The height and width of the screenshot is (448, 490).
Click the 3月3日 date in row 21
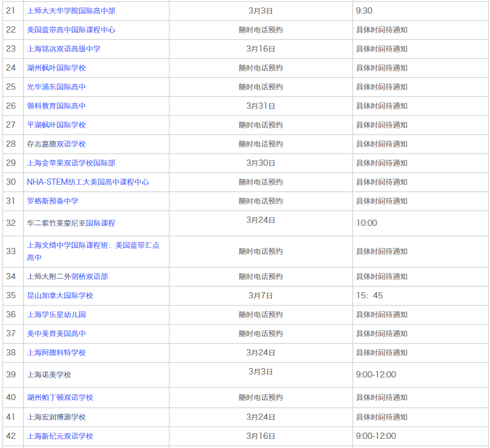pyautogui.click(x=260, y=11)
